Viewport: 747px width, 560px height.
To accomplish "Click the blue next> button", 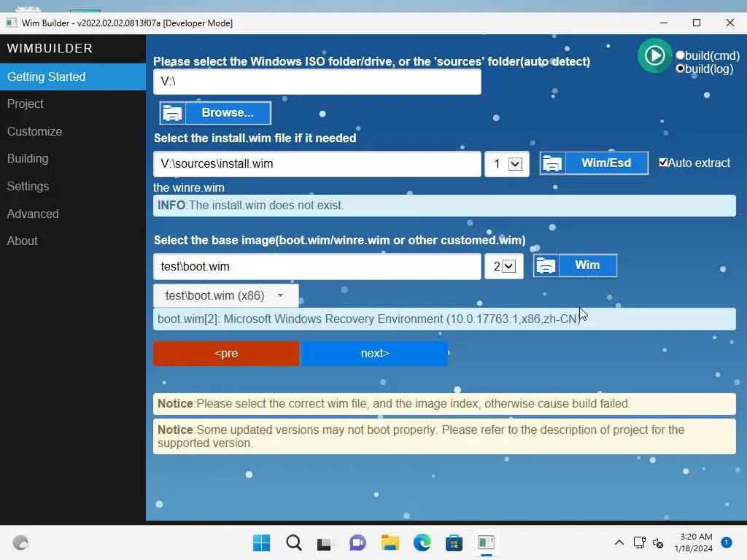I will click(375, 354).
